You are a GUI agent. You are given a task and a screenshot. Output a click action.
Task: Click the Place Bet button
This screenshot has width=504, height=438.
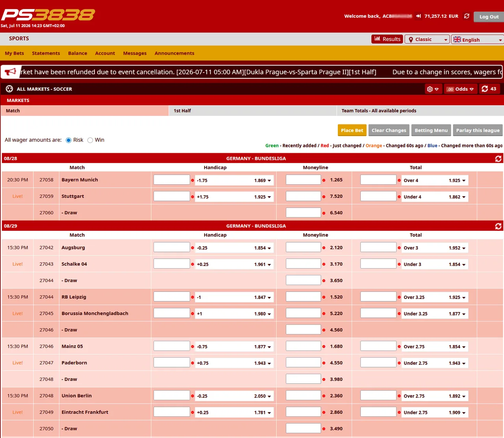352,130
